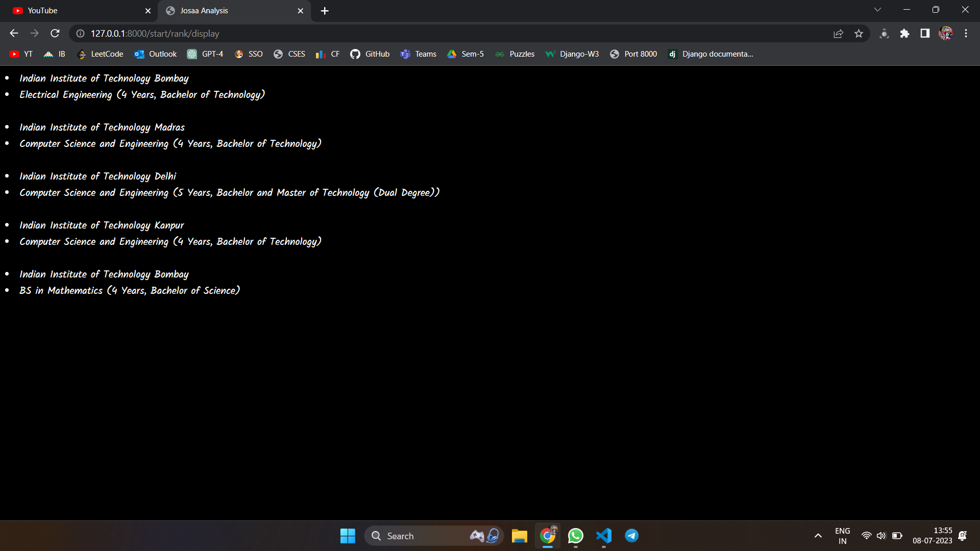
Task: Toggle the browser side panel
Action: [925, 33]
